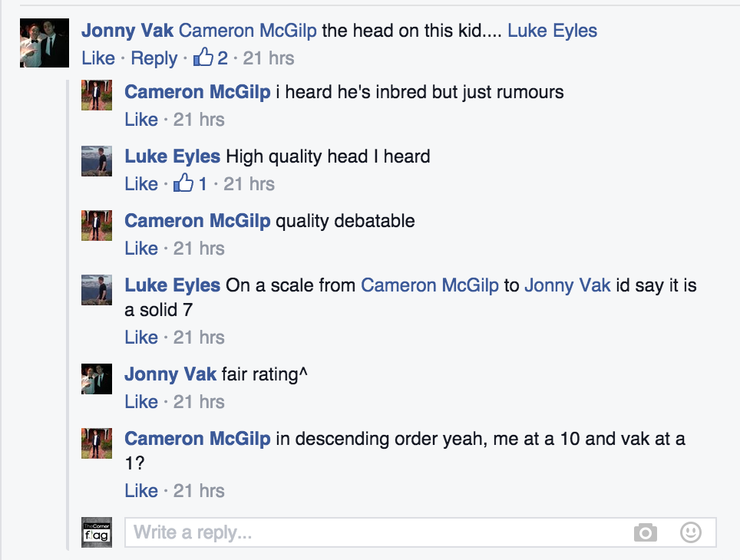The image size is (740, 560).
Task: Open the emoji smiley picker
Action: (x=691, y=532)
